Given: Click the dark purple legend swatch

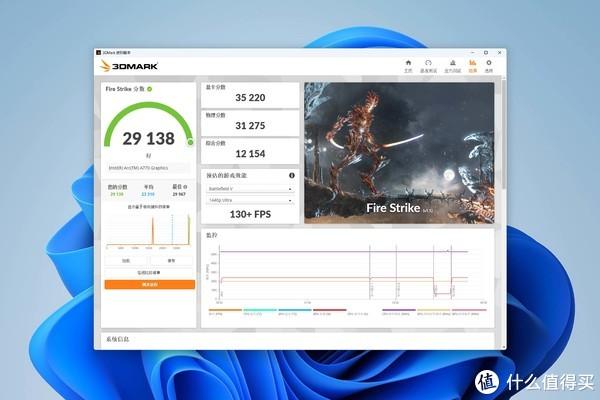Looking at the screenshot, I should click(399, 310).
